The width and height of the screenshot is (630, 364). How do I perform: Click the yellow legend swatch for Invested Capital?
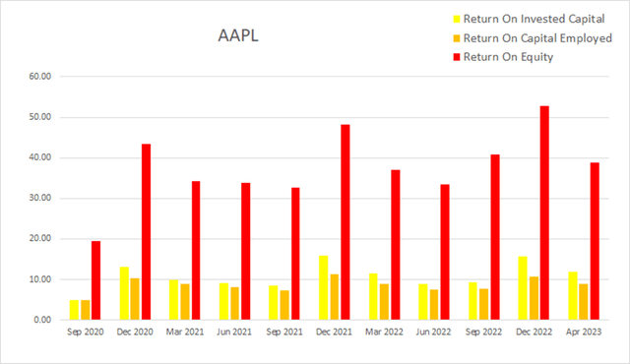click(x=457, y=19)
